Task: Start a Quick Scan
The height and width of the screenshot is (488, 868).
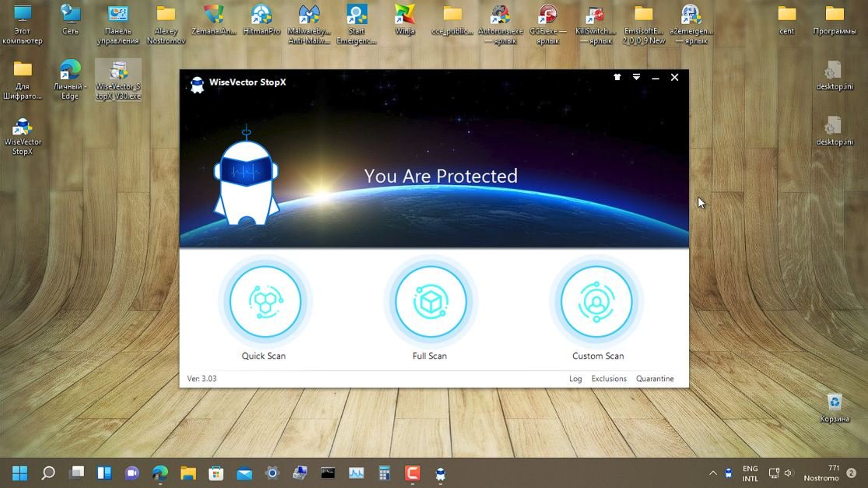Action: 265,302
